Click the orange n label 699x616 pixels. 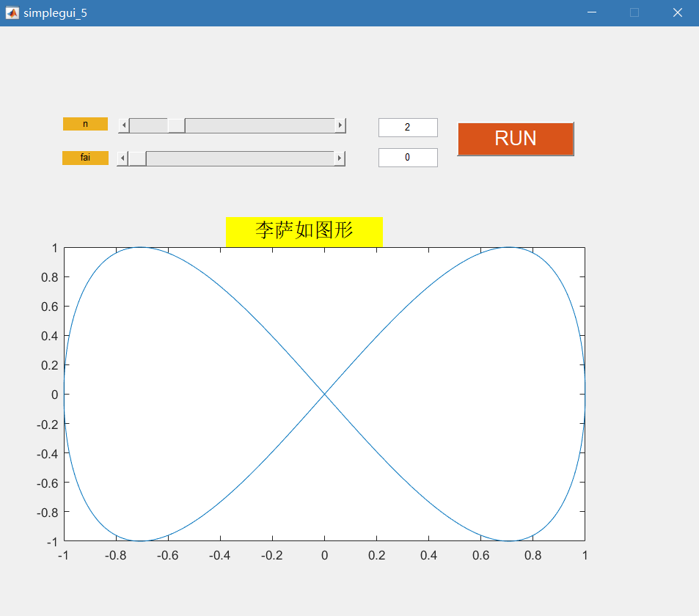point(85,124)
